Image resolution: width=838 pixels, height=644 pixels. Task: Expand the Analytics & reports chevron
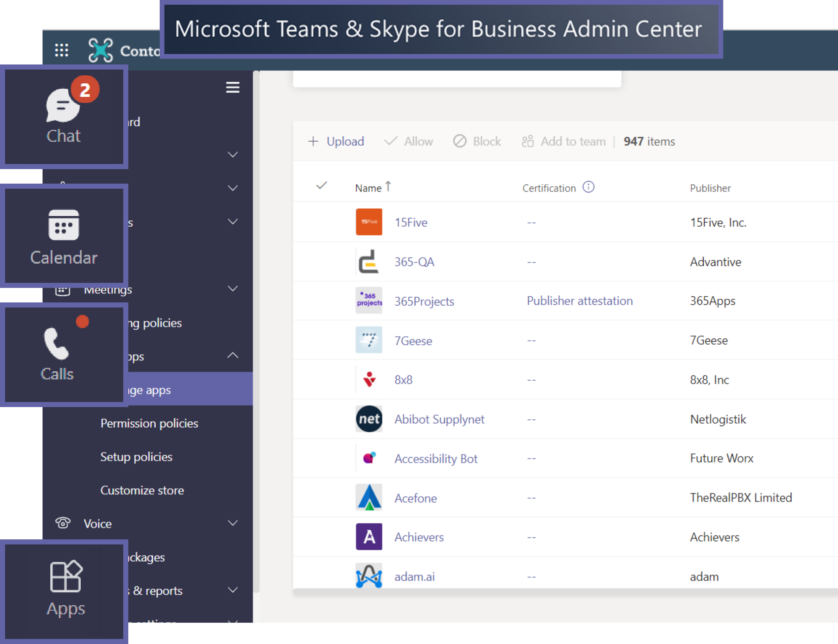(233, 590)
